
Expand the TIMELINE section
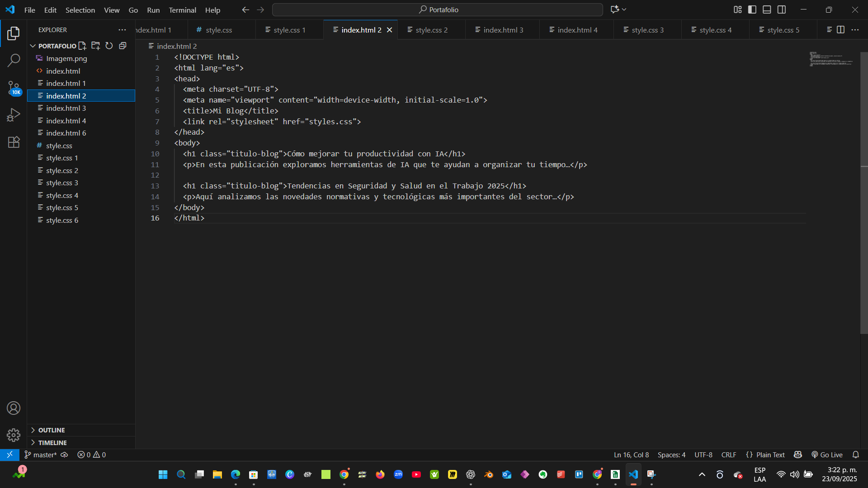[x=81, y=443]
